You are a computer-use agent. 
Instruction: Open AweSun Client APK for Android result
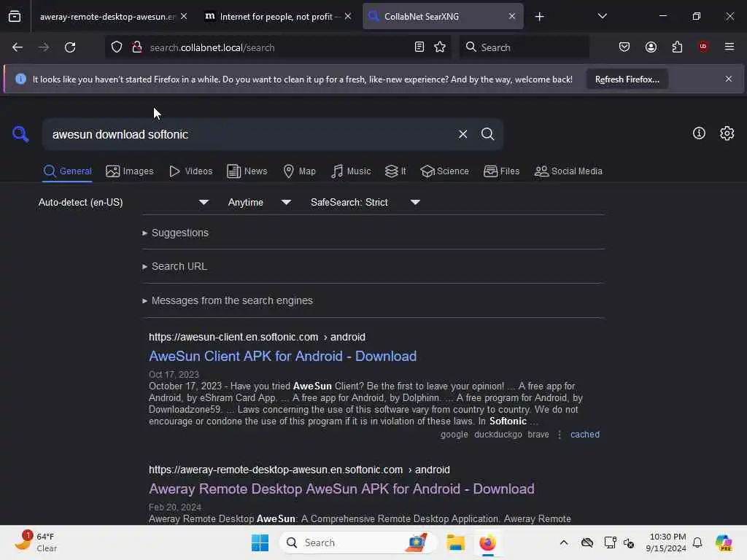pos(282,356)
